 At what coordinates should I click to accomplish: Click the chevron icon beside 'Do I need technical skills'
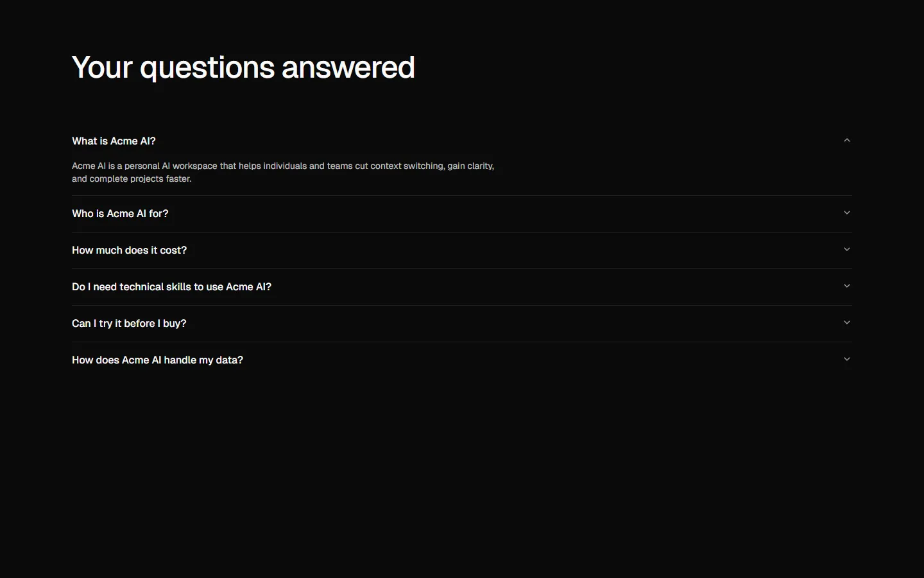click(x=846, y=285)
